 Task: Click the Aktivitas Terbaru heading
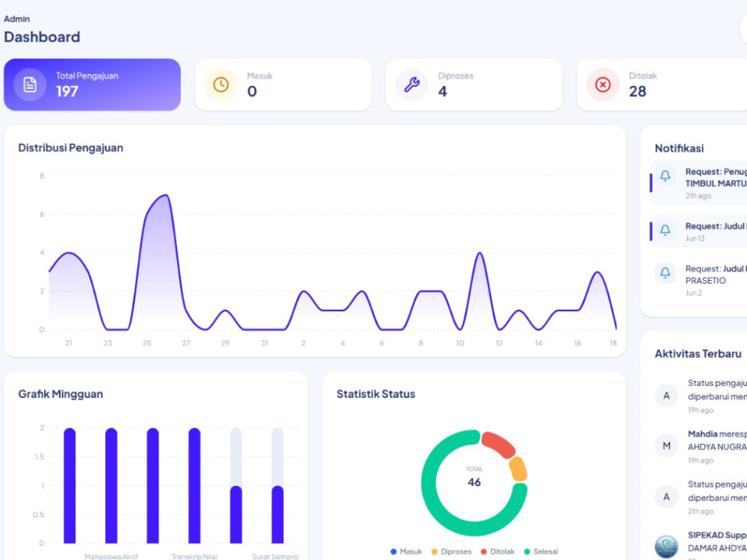click(698, 354)
